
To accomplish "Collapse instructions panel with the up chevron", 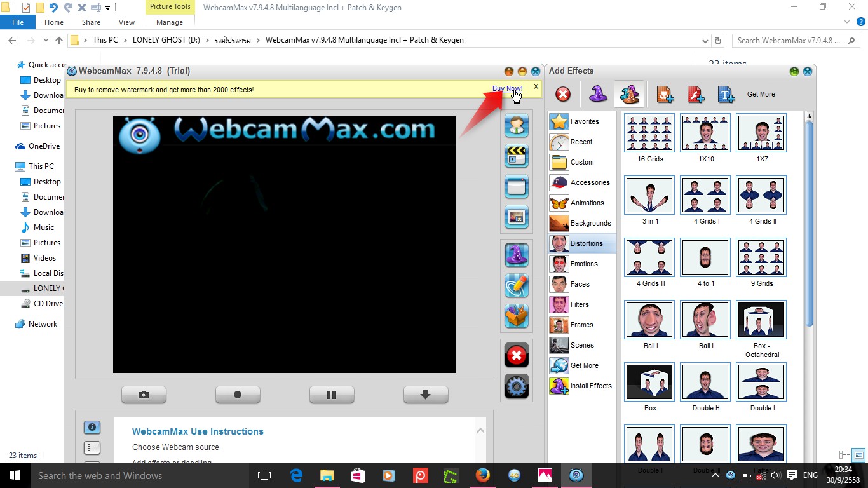I will tap(480, 430).
